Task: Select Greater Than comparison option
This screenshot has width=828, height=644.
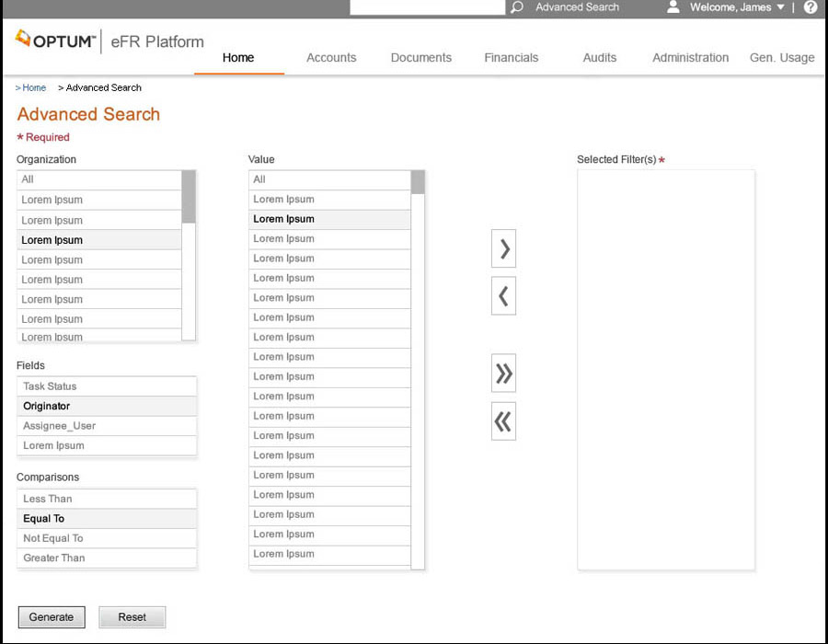Action: pyautogui.click(x=106, y=558)
